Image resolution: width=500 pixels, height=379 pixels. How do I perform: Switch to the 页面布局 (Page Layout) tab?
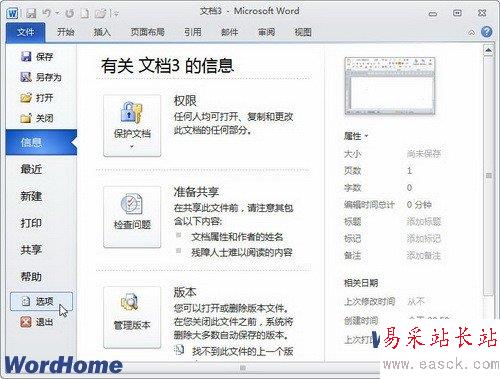click(147, 32)
